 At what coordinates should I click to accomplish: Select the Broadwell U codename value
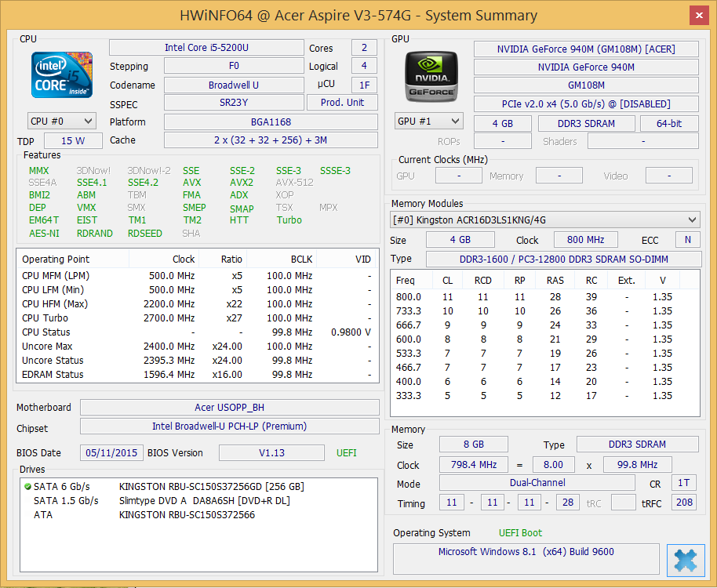tap(234, 85)
